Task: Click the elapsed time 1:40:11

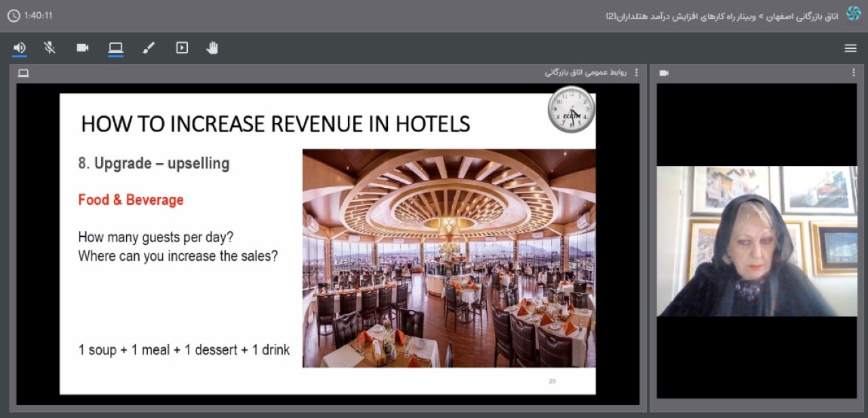Action: pyautogui.click(x=38, y=15)
